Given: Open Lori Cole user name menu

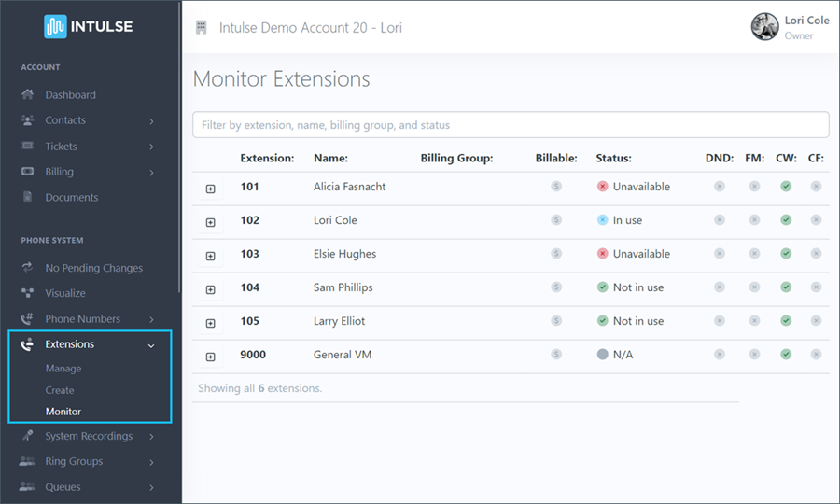Looking at the screenshot, I should [x=806, y=20].
